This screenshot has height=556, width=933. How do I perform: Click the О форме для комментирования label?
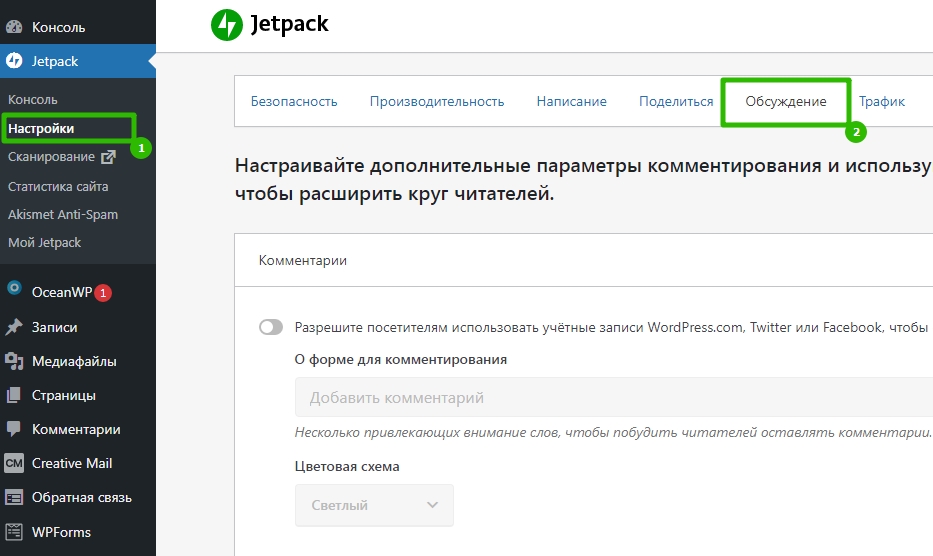[x=401, y=360]
